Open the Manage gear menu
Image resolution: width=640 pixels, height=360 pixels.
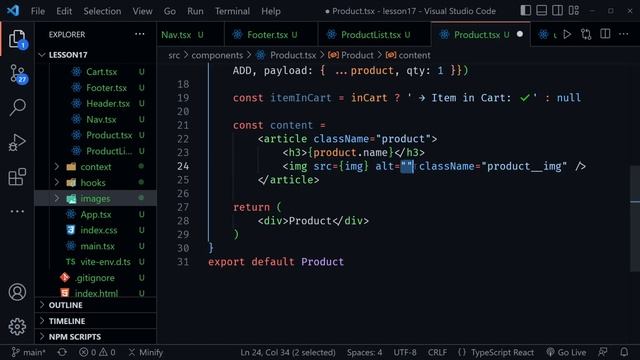17,327
